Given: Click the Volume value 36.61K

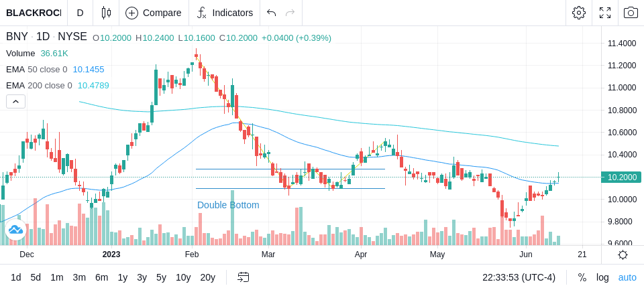Looking at the screenshot, I should (54, 54).
